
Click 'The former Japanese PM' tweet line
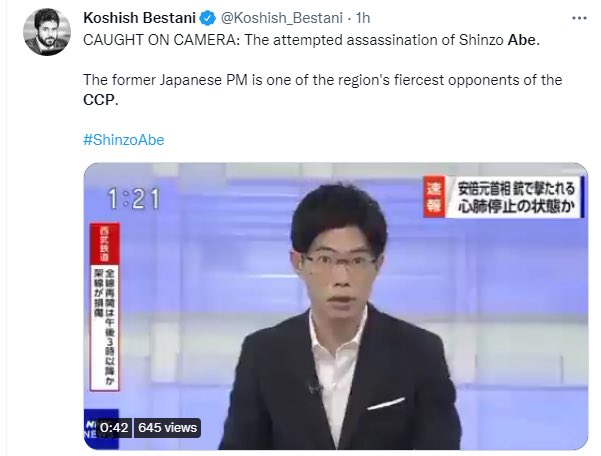tap(323, 80)
